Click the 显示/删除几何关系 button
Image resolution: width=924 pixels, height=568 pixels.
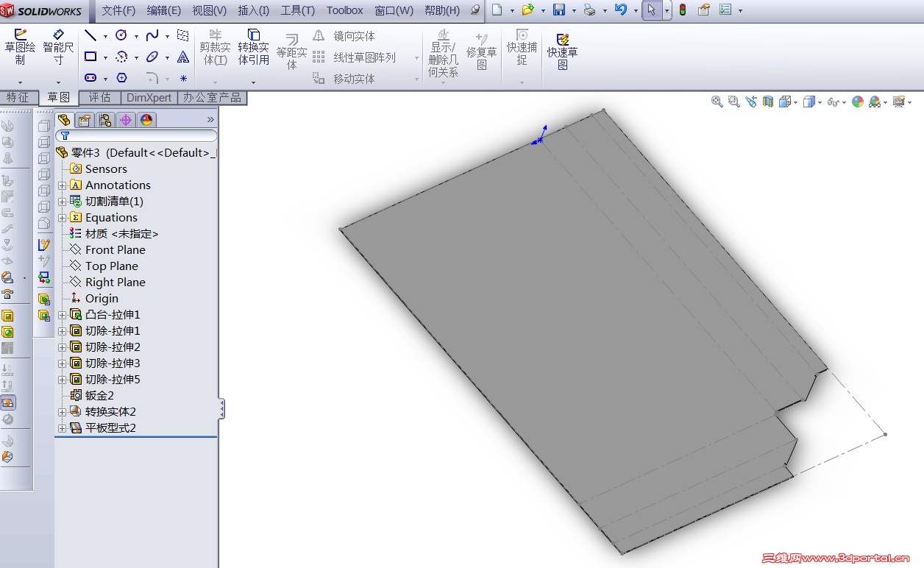(444, 53)
